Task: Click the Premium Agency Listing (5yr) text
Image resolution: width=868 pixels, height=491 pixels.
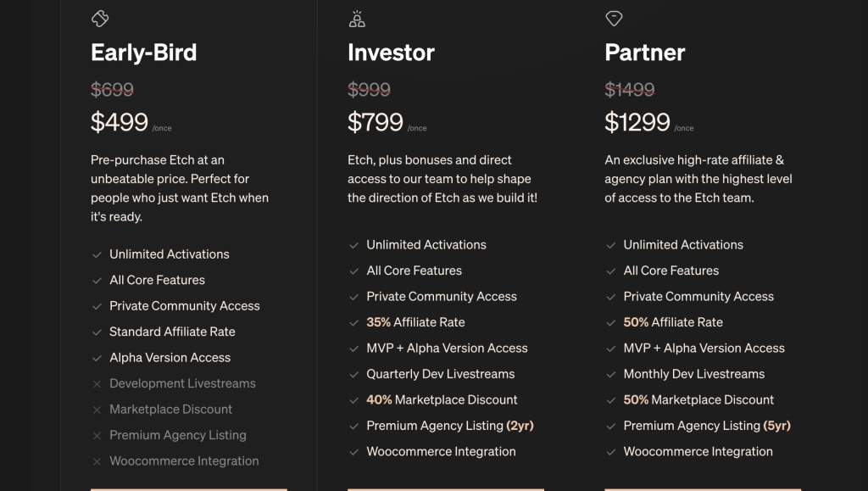Action: (707, 426)
